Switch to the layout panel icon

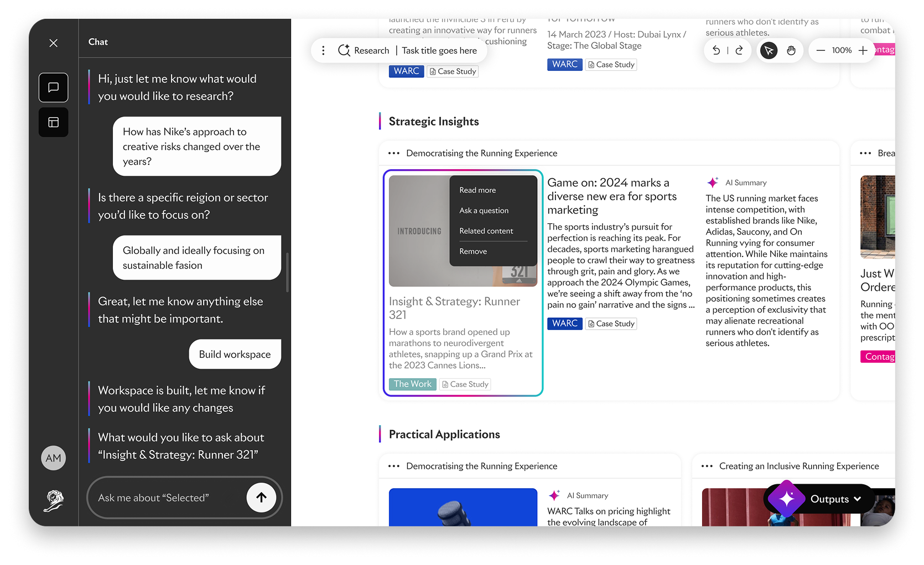click(54, 122)
